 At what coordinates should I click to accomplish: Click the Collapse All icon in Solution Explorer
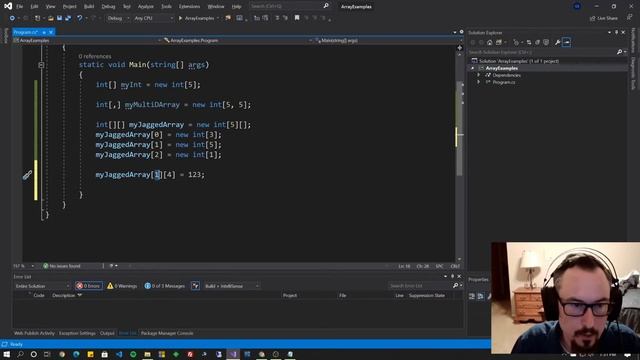(x=538, y=42)
